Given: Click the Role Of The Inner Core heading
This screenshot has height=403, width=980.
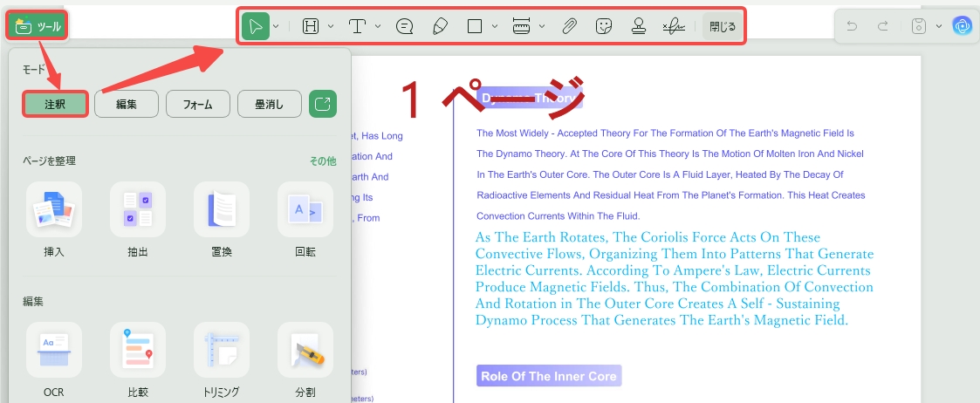Looking at the screenshot, I should [549, 376].
